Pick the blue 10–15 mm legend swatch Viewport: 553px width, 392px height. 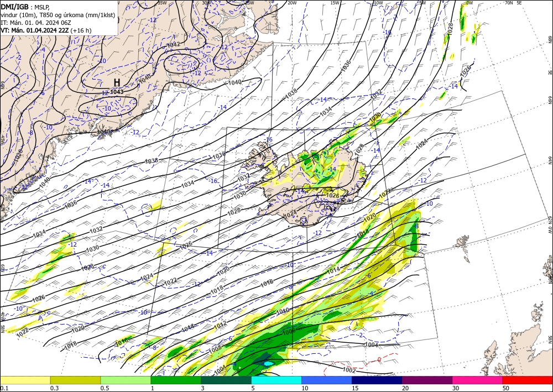point(327,380)
